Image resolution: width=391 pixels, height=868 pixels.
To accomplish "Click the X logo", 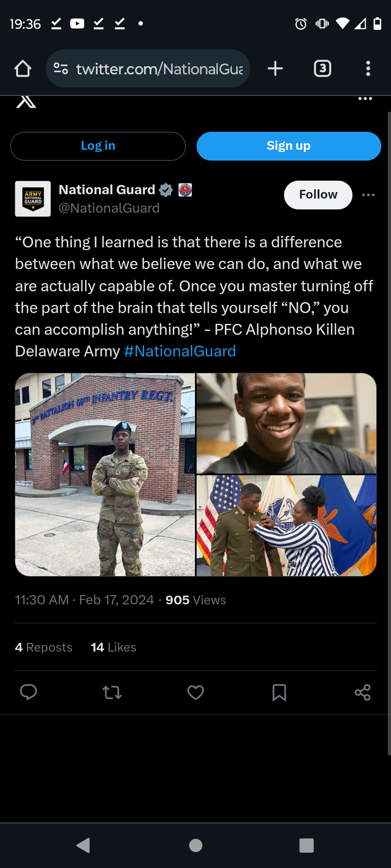I will tap(26, 101).
